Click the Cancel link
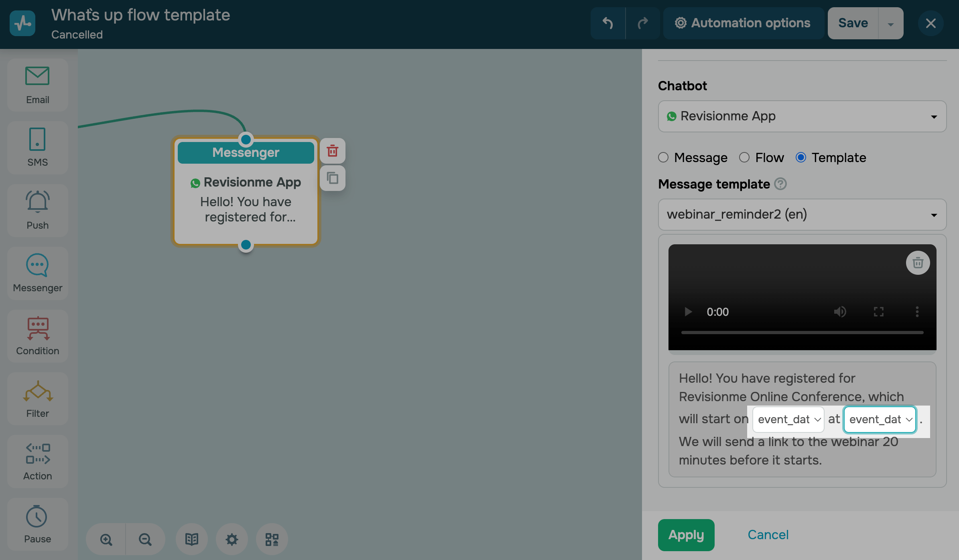This screenshot has width=959, height=560. coord(768,535)
